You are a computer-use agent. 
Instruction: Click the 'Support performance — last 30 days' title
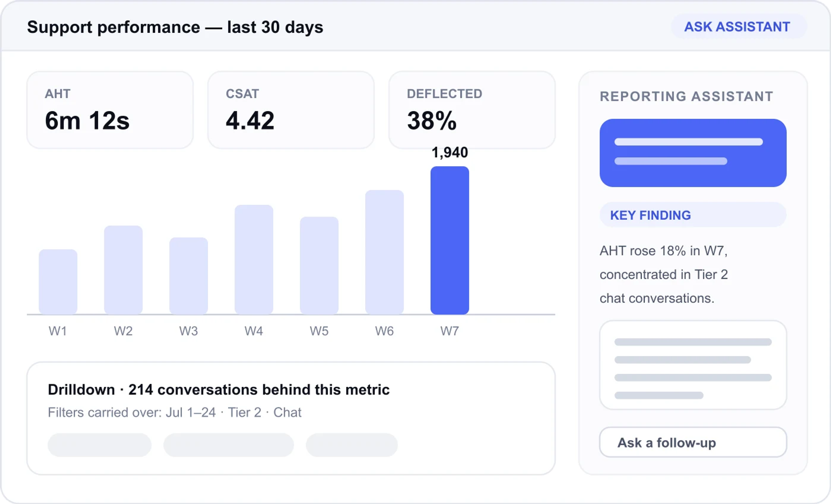(175, 27)
